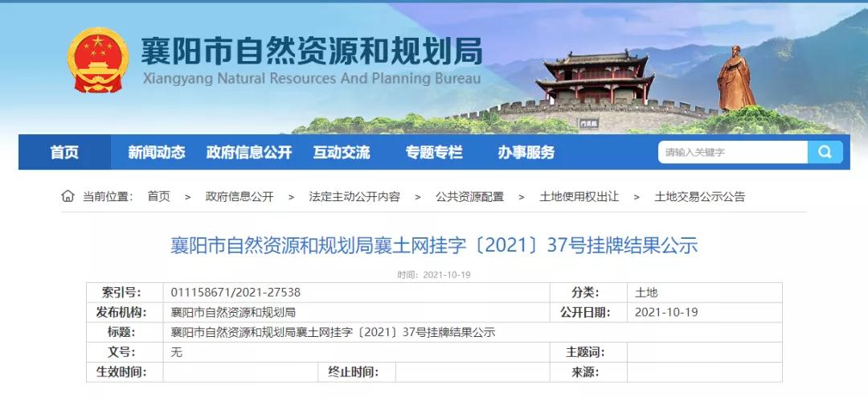The height and width of the screenshot is (398, 868).
Task: Click the 生效时间 label cell
Action: tap(125, 372)
